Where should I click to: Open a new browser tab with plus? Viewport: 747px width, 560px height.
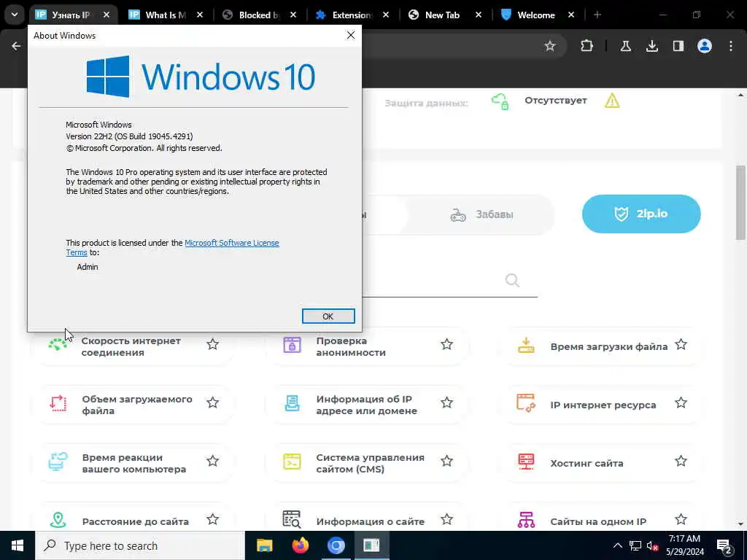597,15
